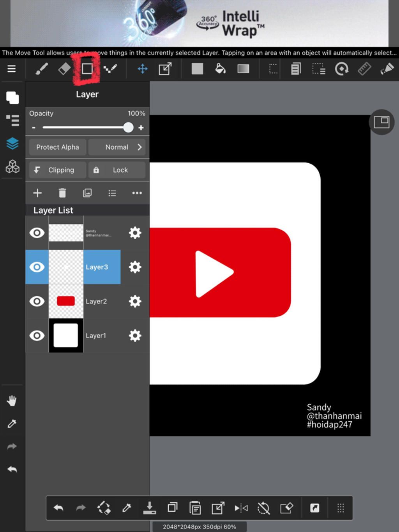Screen dimensions: 399x532
Task: Open the Snap rotation tool
Action: coord(342,69)
